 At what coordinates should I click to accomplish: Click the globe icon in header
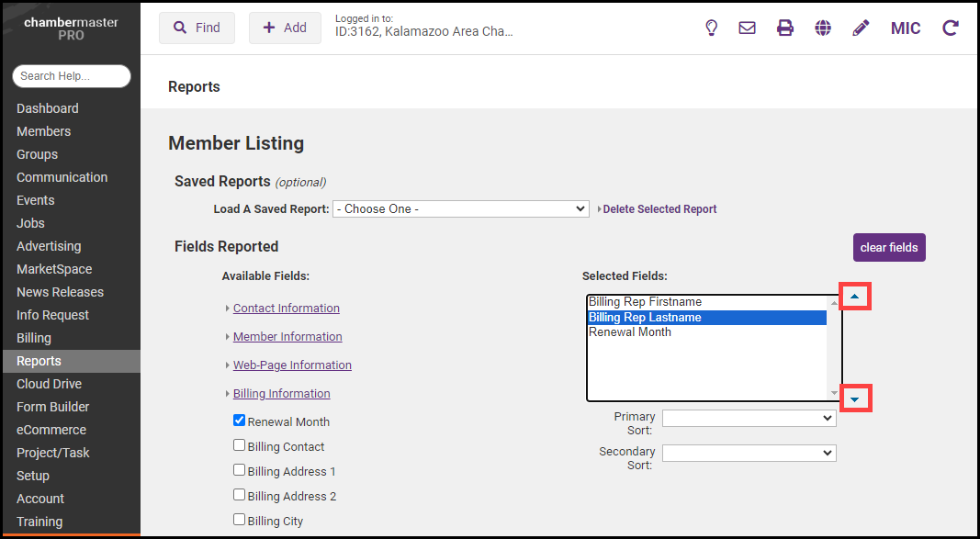823,28
